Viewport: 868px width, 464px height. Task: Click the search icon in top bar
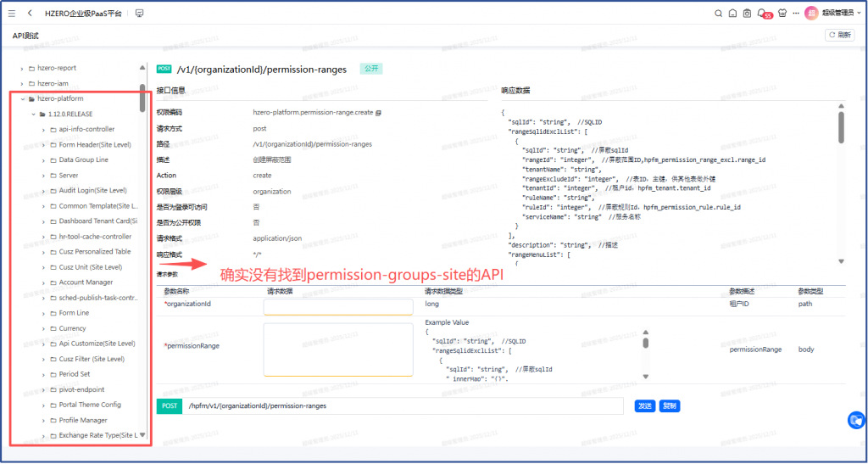coord(718,14)
